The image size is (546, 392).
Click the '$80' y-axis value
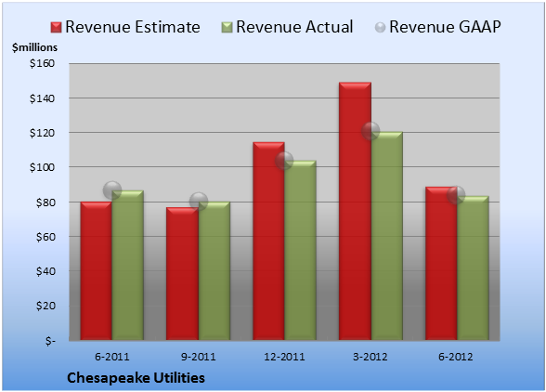45,203
